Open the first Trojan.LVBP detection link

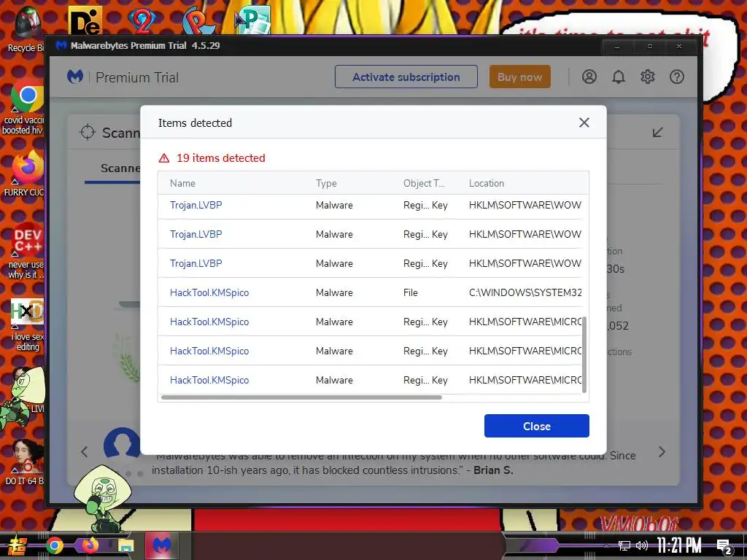click(196, 205)
